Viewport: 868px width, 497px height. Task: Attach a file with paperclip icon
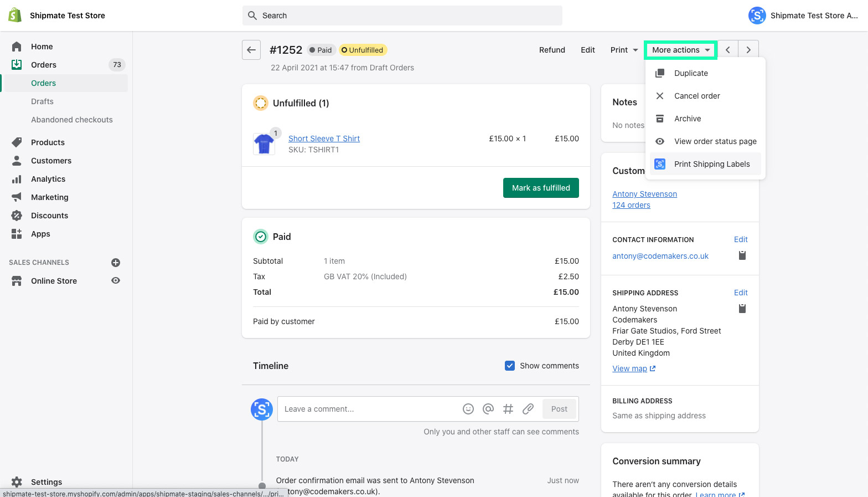tap(528, 409)
